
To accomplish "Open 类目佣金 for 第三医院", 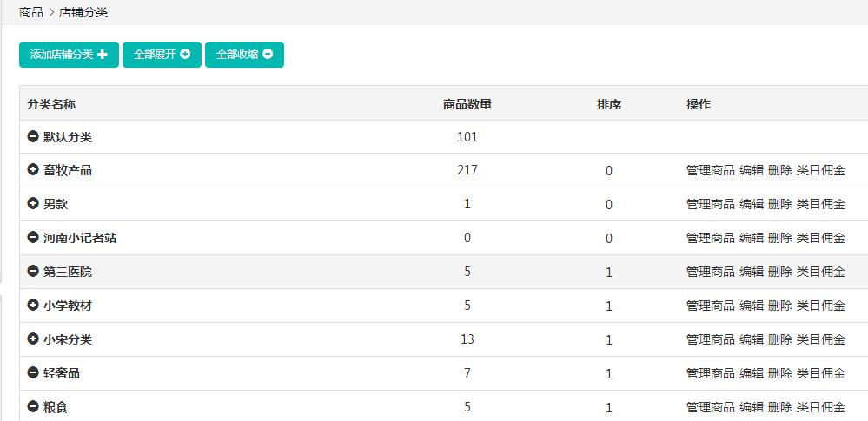I will pos(821,273).
